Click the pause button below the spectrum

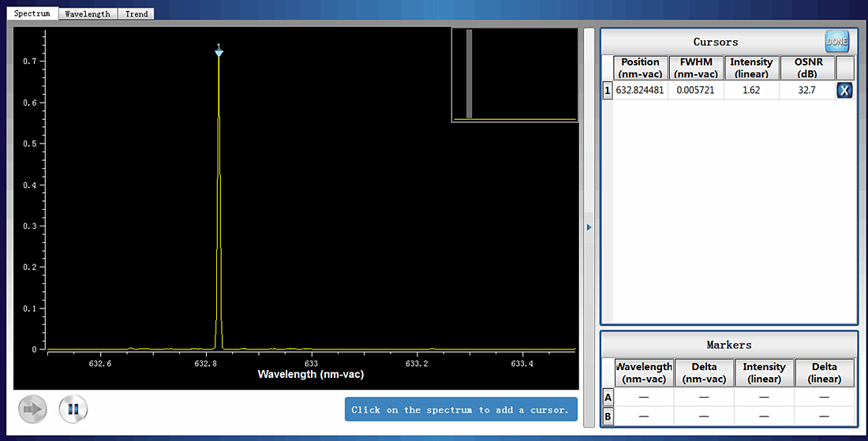(x=73, y=409)
